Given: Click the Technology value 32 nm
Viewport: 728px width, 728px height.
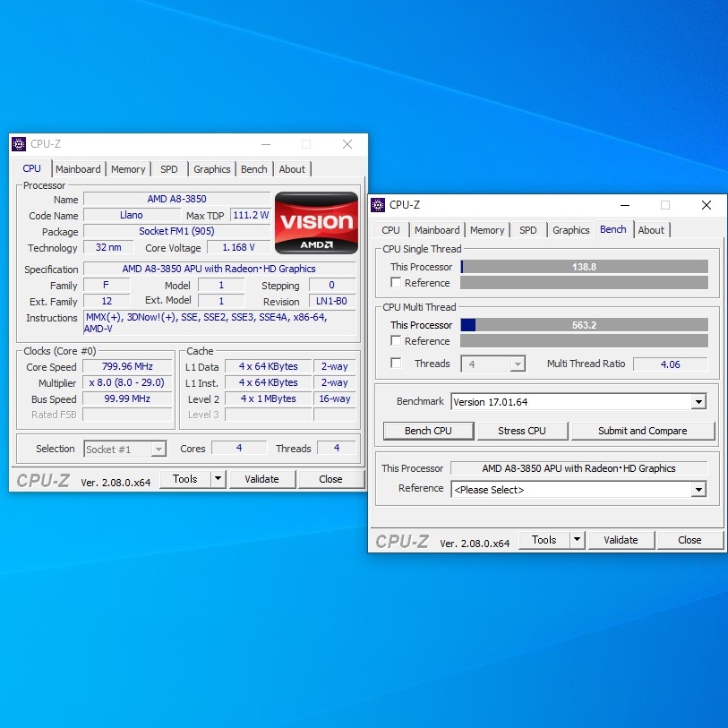Looking at the screenshot, I should click(108, 247).
